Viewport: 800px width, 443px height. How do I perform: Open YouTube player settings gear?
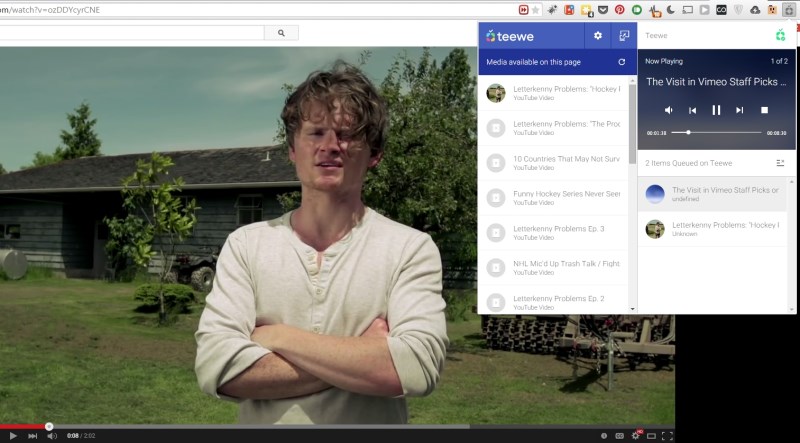tap(636, 435)
